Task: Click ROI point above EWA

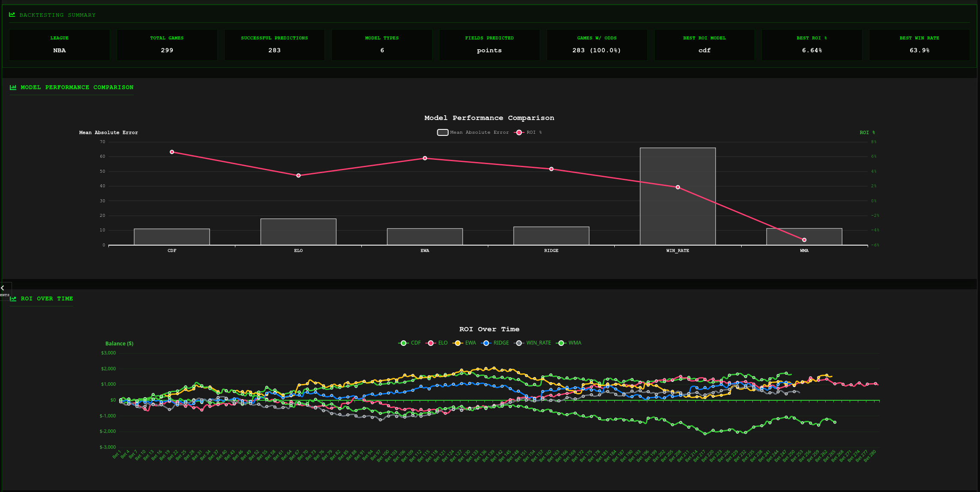Action: tap(425, 158)
